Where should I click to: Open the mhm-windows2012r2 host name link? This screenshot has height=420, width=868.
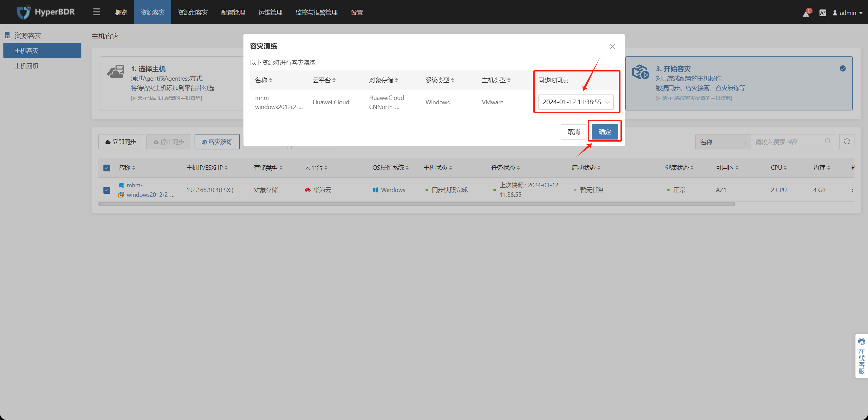click(151, 190)
